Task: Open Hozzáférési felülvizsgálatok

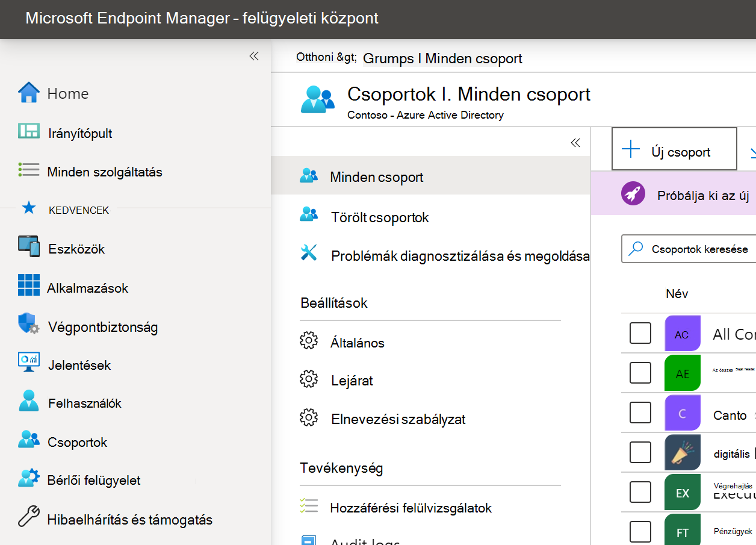Action: tap(411, 508)
